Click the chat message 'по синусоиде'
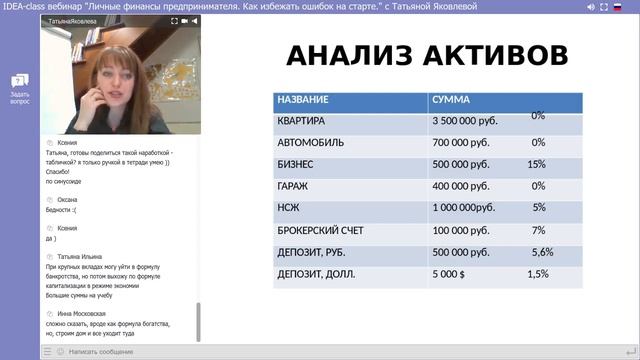Screen dimensions: 640x360 pos(63,181)
